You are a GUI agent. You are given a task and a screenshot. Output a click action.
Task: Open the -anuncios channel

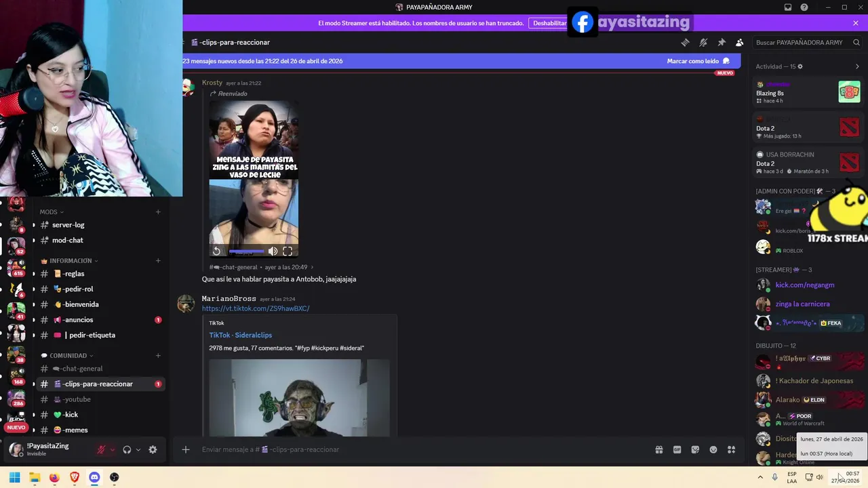(100, 320)
